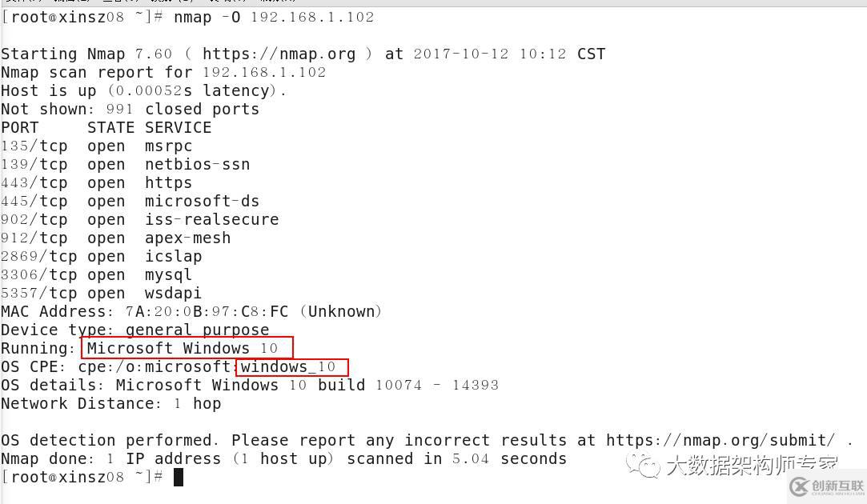Click the IP address in the nmap command
Viewport: 867px width, 504px height.
click(312, 17)
